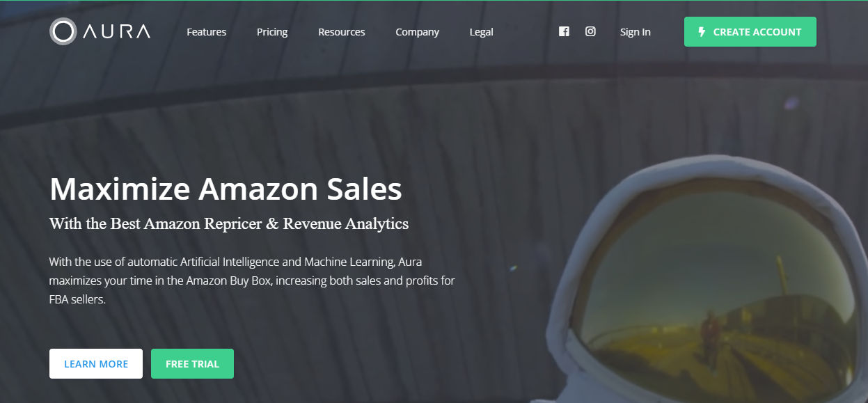
Task: Click the Maximize Amazon Sales headline
Action: (x=226, y=189)
